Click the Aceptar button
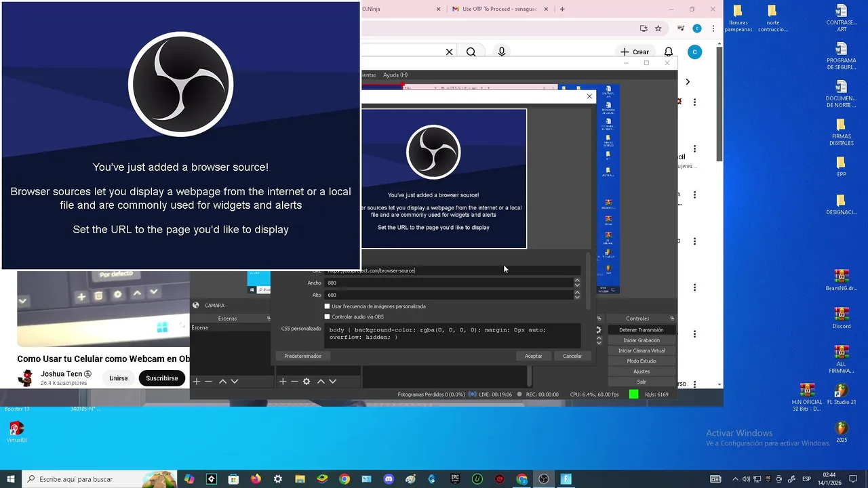This screenshot has width=868, height=488. pyautogui.click(x=534, y=356)
